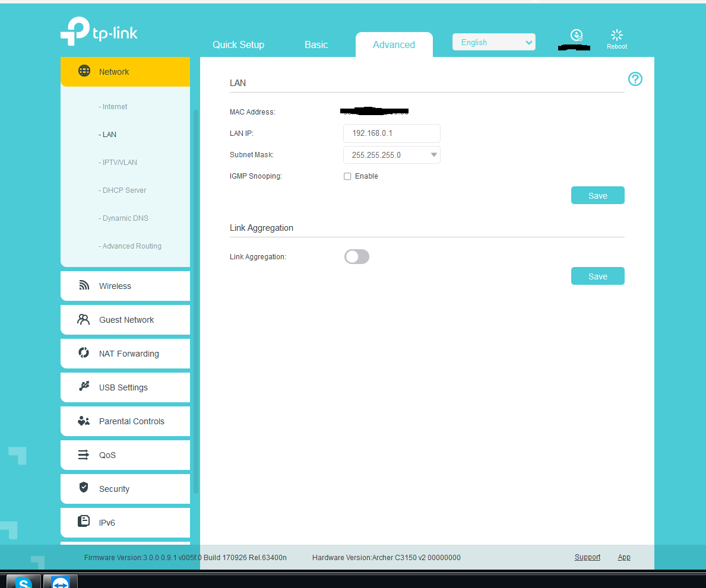The width and height of the screenshot is (706, 588).
Task: Click the QoS icon in sidebar
Action: (x=84, y=454)
